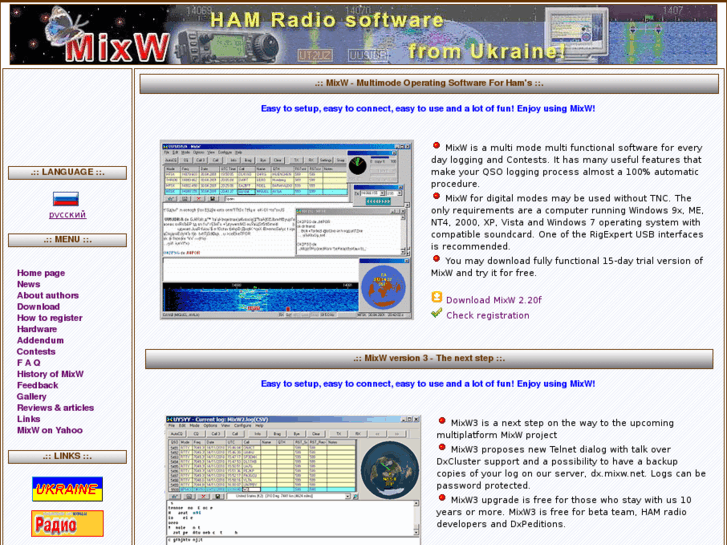Follow the Check registration link
The image size is (727, 545).
[x=488, y=315]
